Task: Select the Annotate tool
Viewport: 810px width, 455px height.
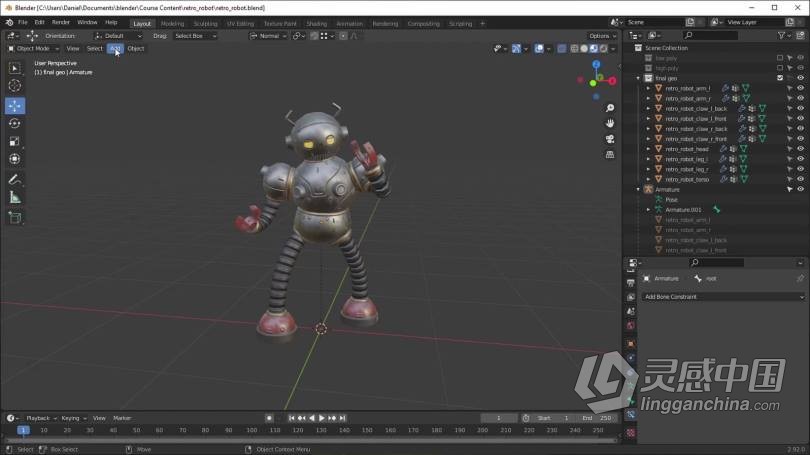Action: point(14,180)
